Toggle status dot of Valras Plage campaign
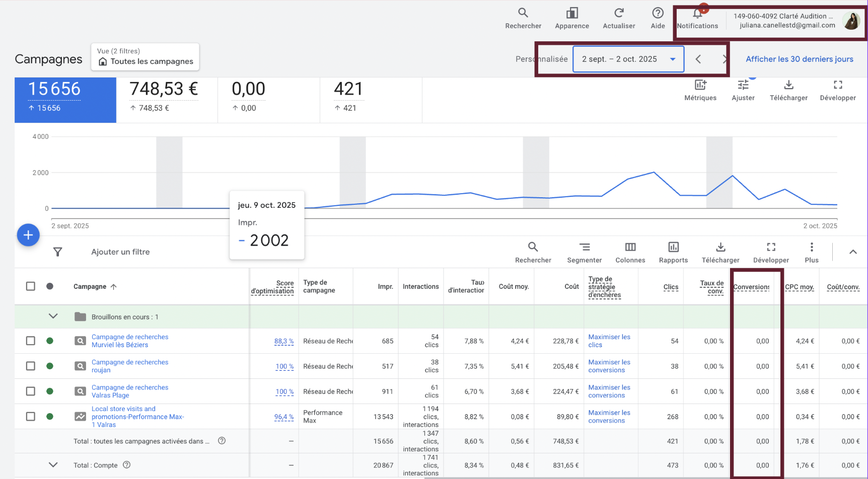Screen dimensions: 868x479 tap(50, 391)
